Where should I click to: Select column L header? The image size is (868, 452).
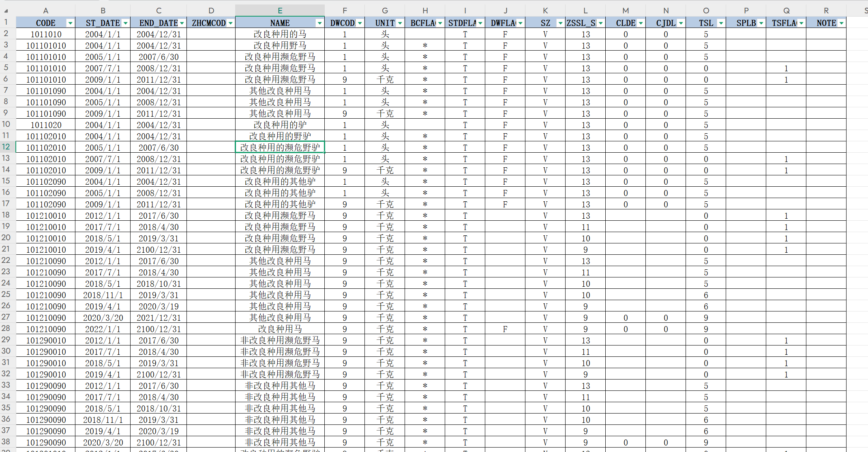(x=585, y=11)
